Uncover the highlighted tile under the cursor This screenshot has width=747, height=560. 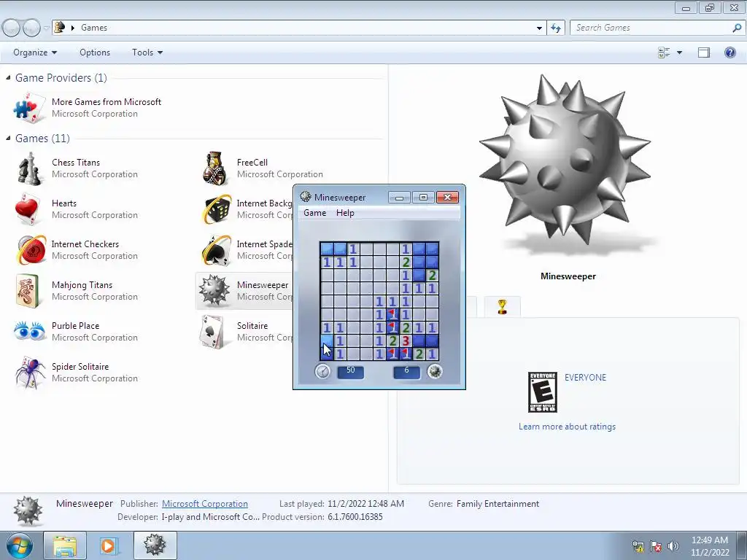(x=327, y=341)
